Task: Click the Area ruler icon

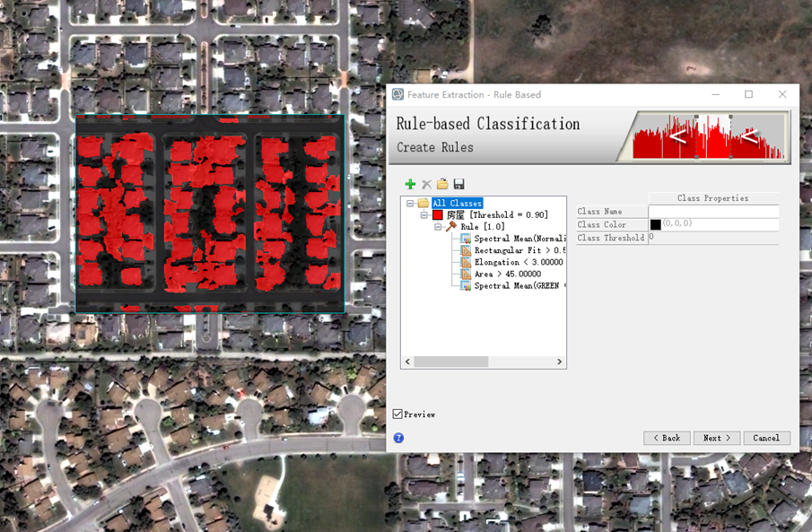Action: click(466, 274)
